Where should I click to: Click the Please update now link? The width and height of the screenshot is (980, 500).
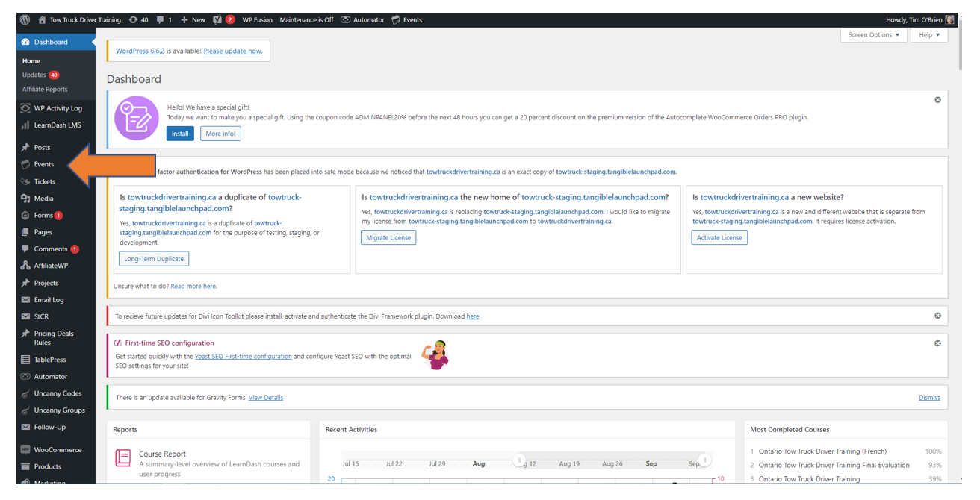(232, 51)
